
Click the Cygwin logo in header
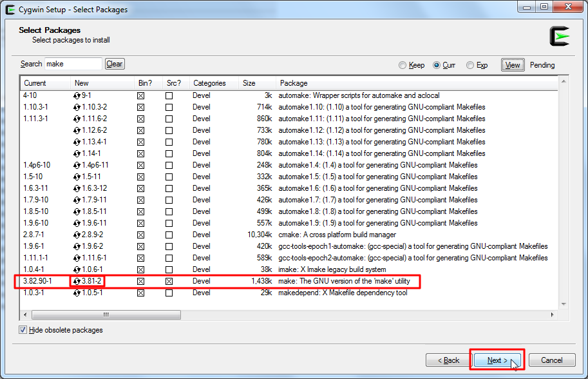(560, 36)
